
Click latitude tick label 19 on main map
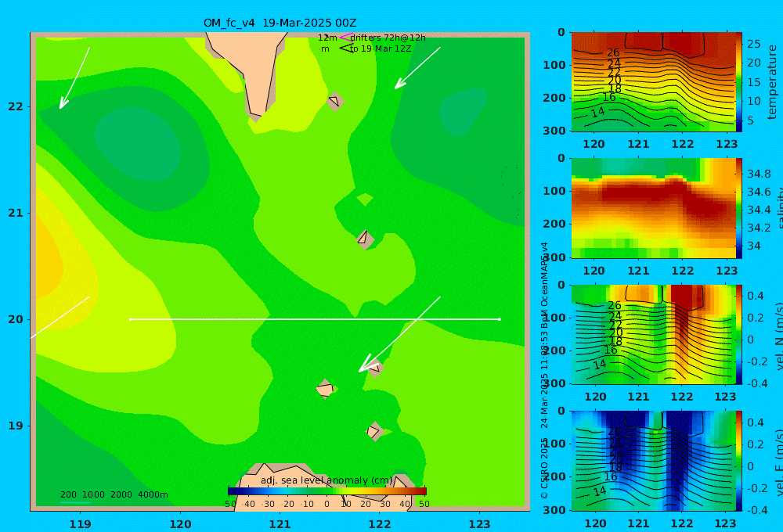(x=16, y=426)
